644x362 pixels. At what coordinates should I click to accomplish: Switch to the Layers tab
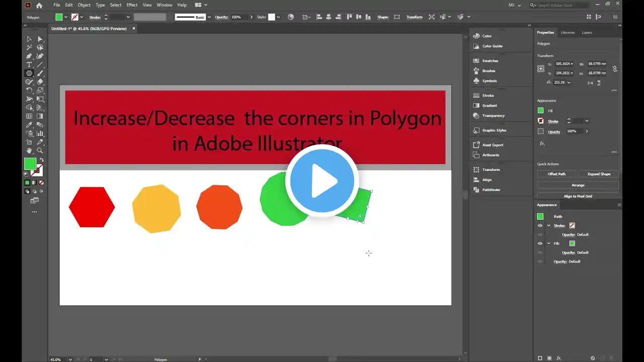[x=587, y=32]
